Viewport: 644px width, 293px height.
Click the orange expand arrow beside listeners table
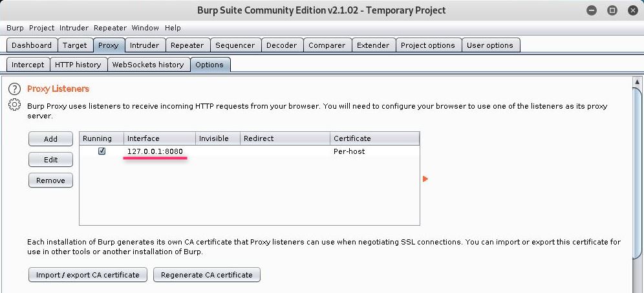425,179
